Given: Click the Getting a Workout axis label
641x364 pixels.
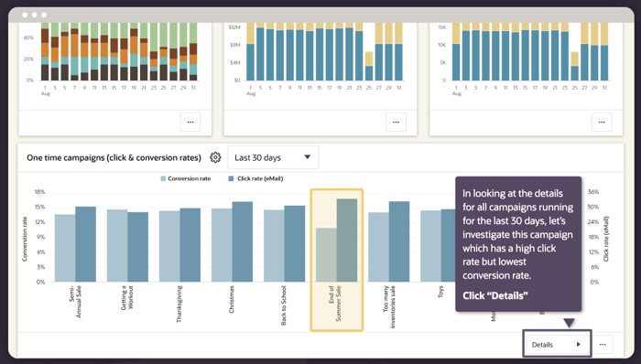Looking at the screenshot, I should [127, 297].
